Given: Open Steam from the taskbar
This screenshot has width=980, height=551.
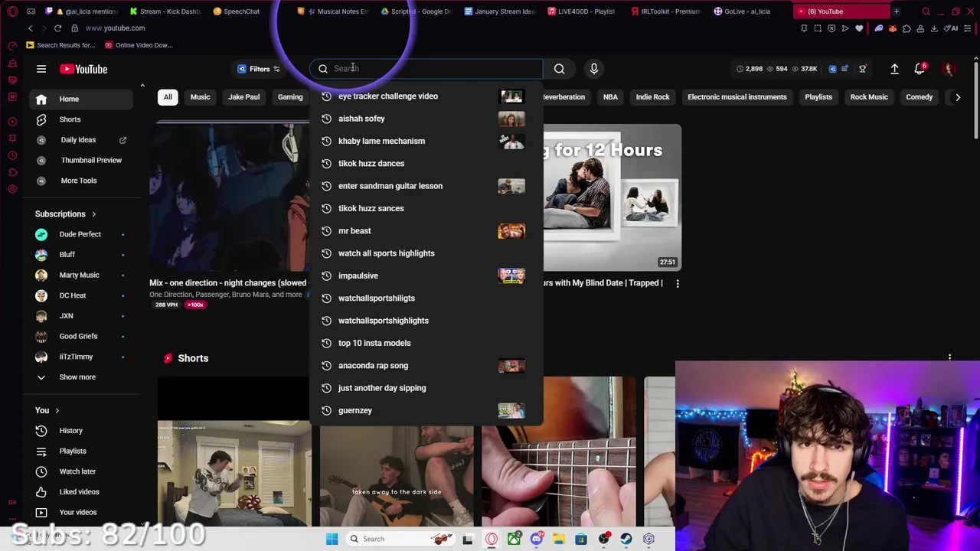Looking at the screenshot, I should click(626, 539).
